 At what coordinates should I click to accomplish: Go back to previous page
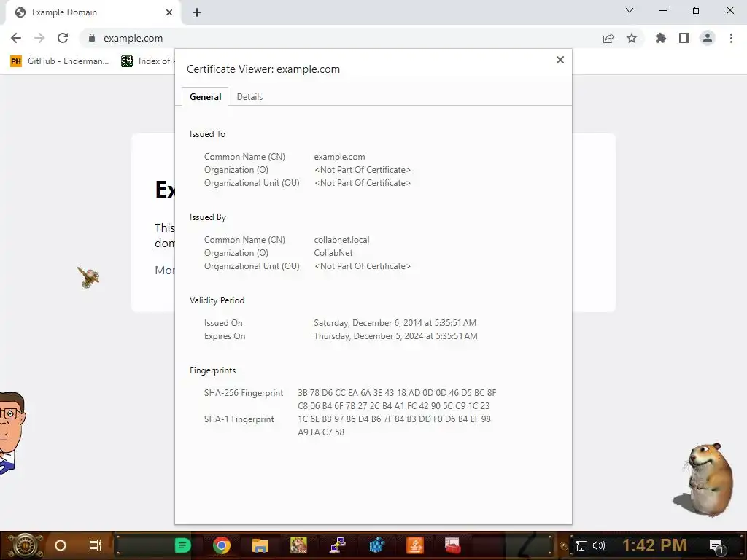pyautogui.click(x=16, y=38)
